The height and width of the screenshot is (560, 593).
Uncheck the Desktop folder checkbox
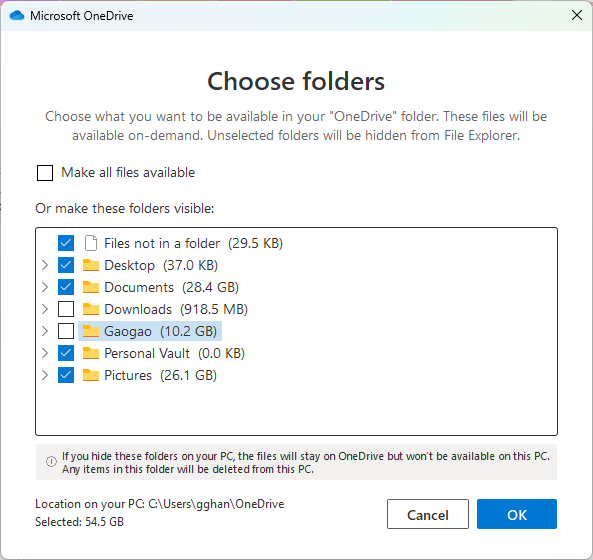point(66,265)
